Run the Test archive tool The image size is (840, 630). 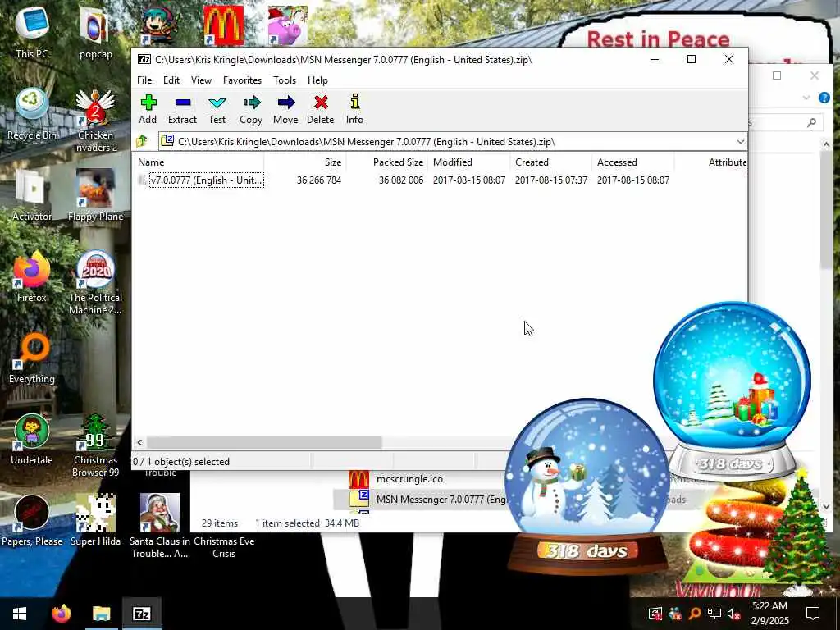point(217,109)
